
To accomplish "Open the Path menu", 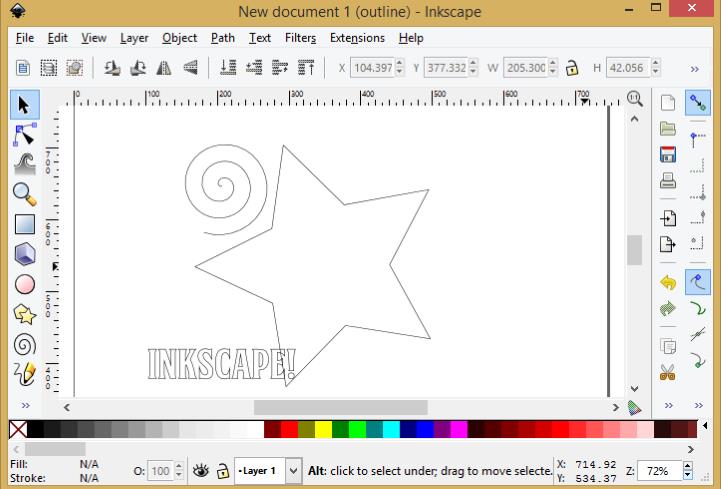I will pyautogui.click(x=223, y=38).
